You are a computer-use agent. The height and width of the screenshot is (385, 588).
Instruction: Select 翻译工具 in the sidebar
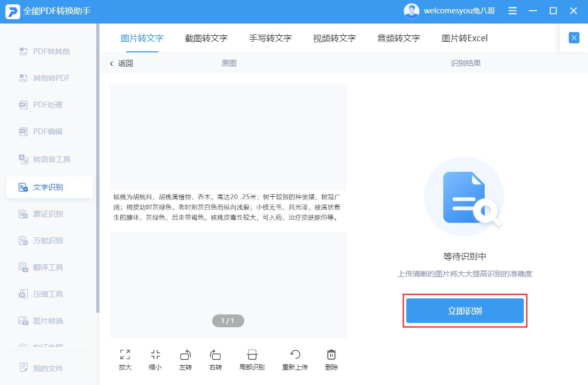pos(48,267)
